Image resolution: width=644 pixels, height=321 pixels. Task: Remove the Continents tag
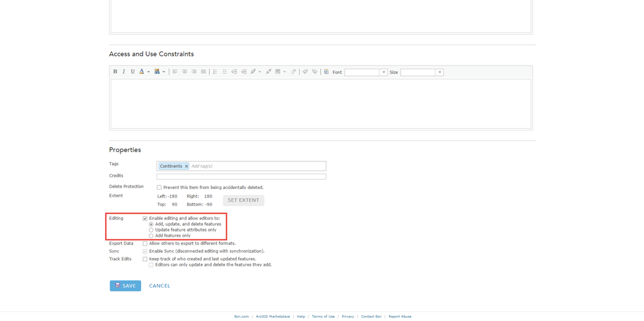186,166
